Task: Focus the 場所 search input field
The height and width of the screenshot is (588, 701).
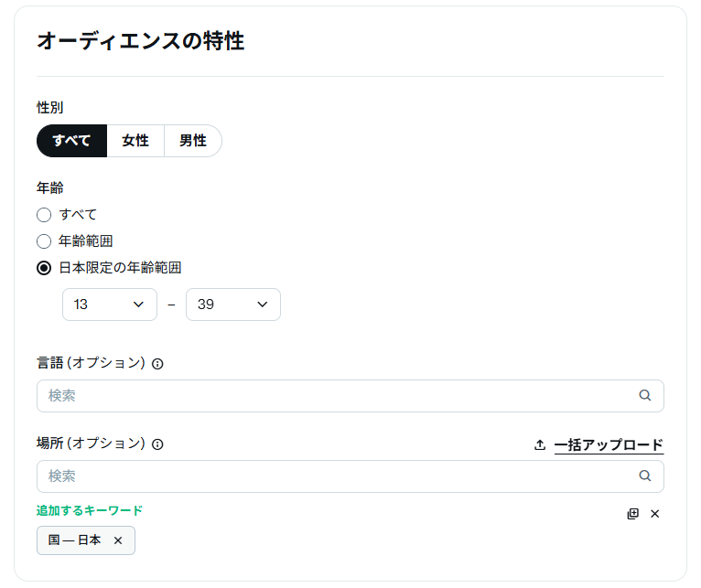Action: click(350, 476)
